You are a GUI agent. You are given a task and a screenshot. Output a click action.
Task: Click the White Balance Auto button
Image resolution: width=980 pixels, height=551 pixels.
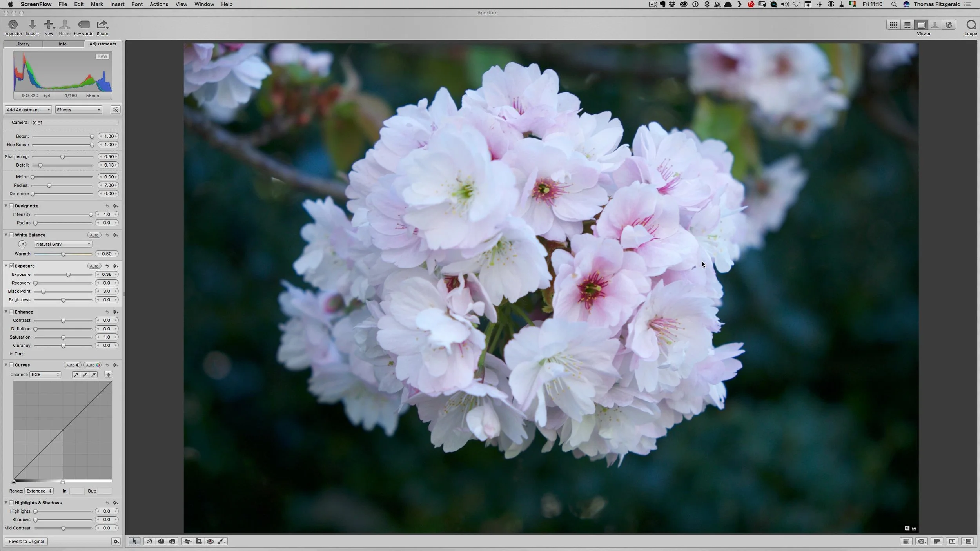(94, 235)
